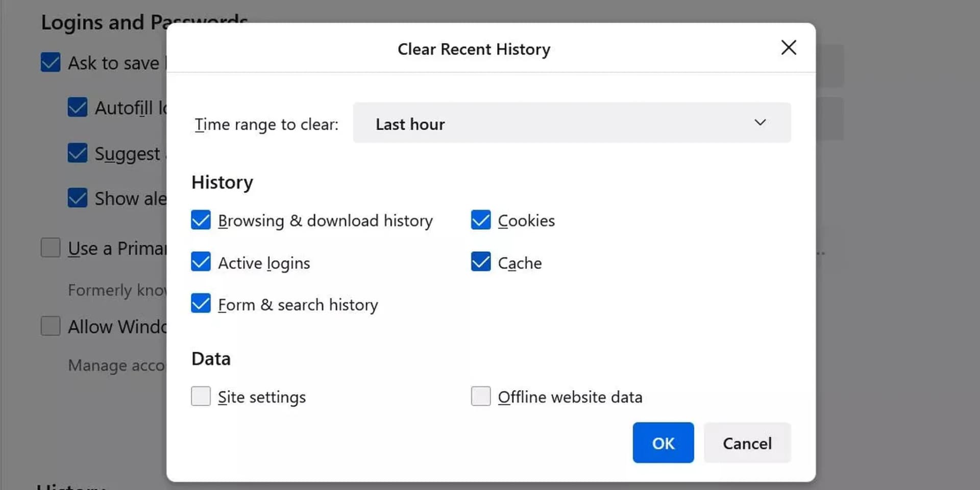The width and height of the screenshot is (980, 490).
Task: Confirm clearing history with OK
Action: point(663,443)
